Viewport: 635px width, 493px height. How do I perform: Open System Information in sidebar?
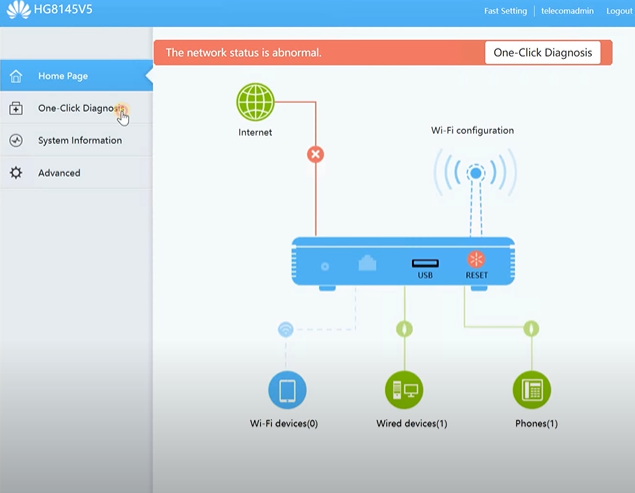pyautogui.click(x=79, y=141)
